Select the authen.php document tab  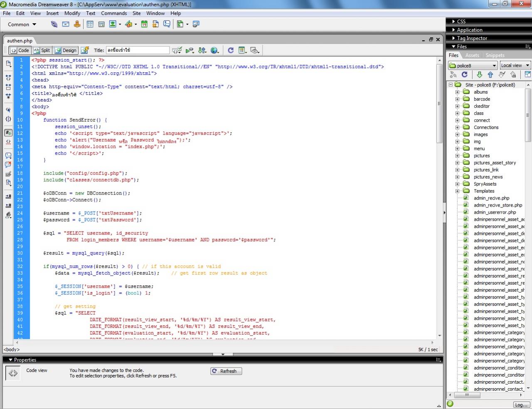point(20,41)
